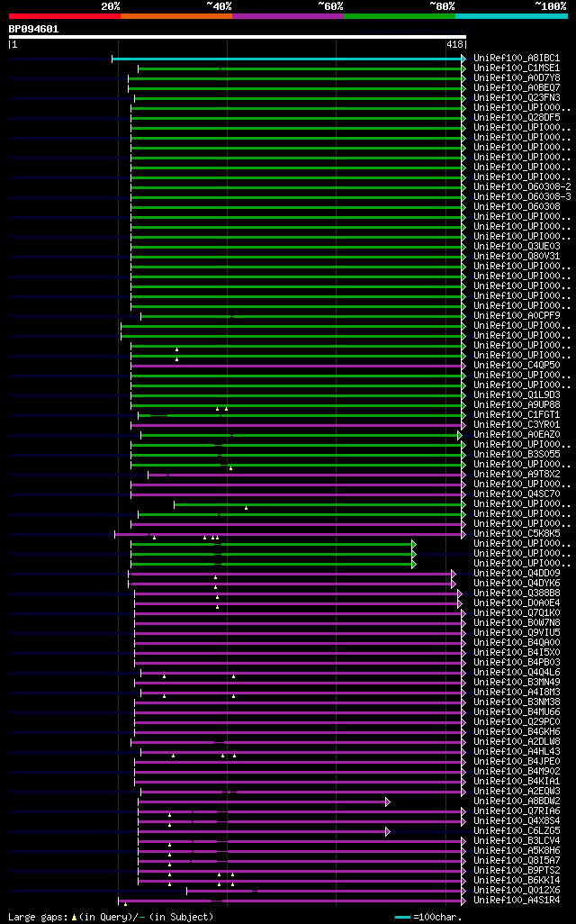Click the purple alignment bar of UniRef100_C4QP50
This screenshot has width=576, height=924.
point(296,366)
